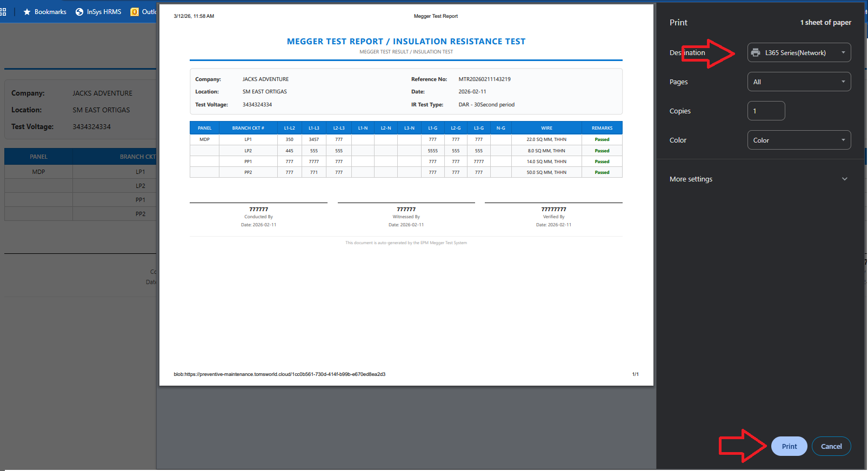Viewport: 868px width, 471px height.
Task: Click the printer icon in Destination field
Action: (756, 52)
